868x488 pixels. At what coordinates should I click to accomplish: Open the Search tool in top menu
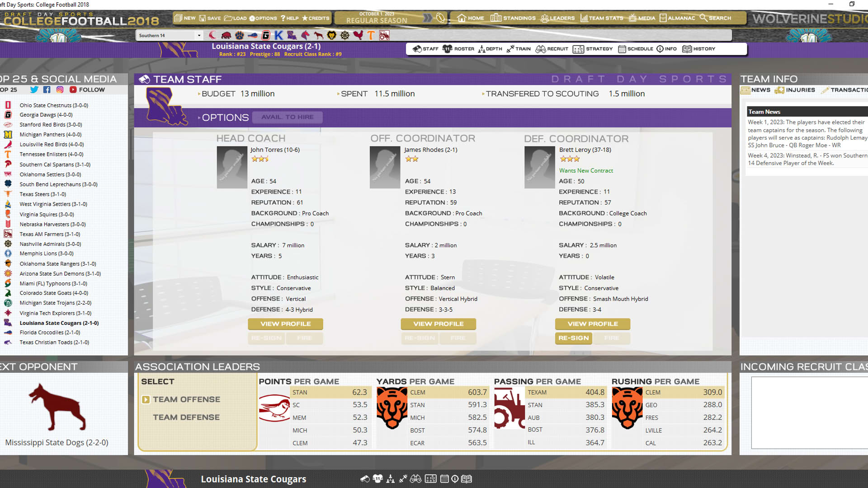716,18
